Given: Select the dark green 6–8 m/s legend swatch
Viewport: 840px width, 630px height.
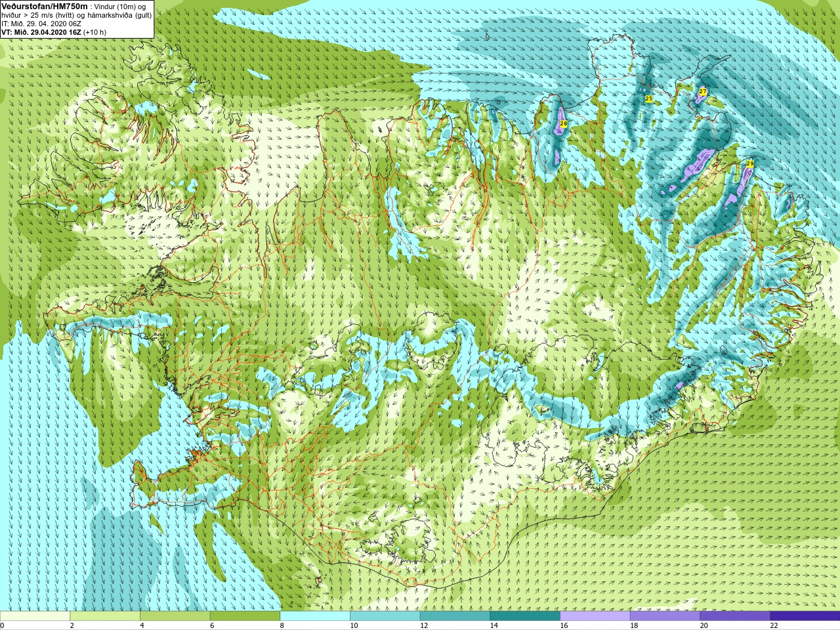Looking at the screenshot, I should pos(245,616).
